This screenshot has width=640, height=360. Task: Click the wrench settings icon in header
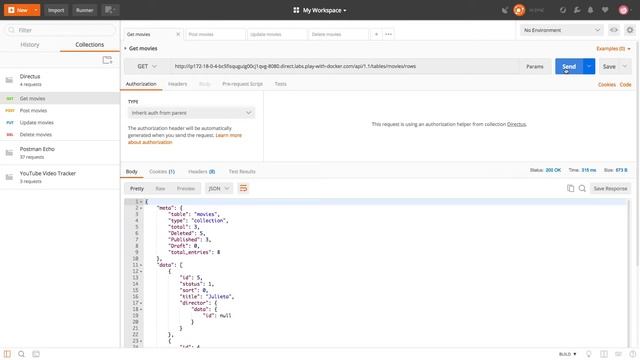577,10
